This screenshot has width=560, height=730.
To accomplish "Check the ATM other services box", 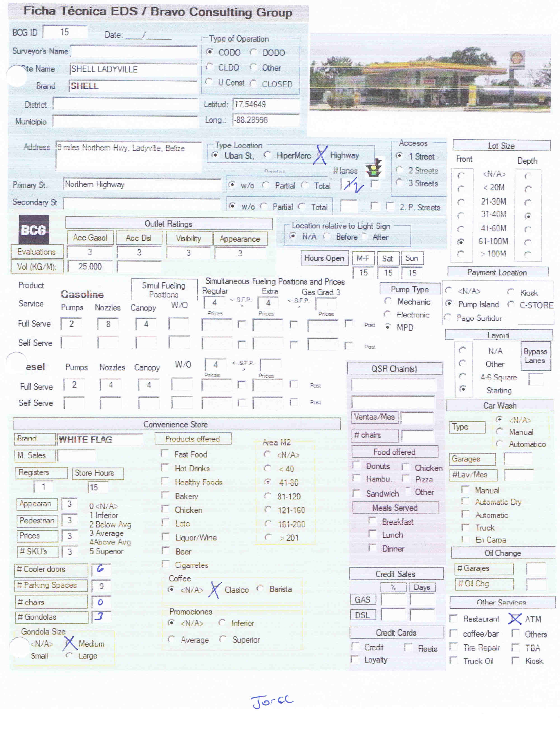I will pyautogui.click(x=515, y=619).
